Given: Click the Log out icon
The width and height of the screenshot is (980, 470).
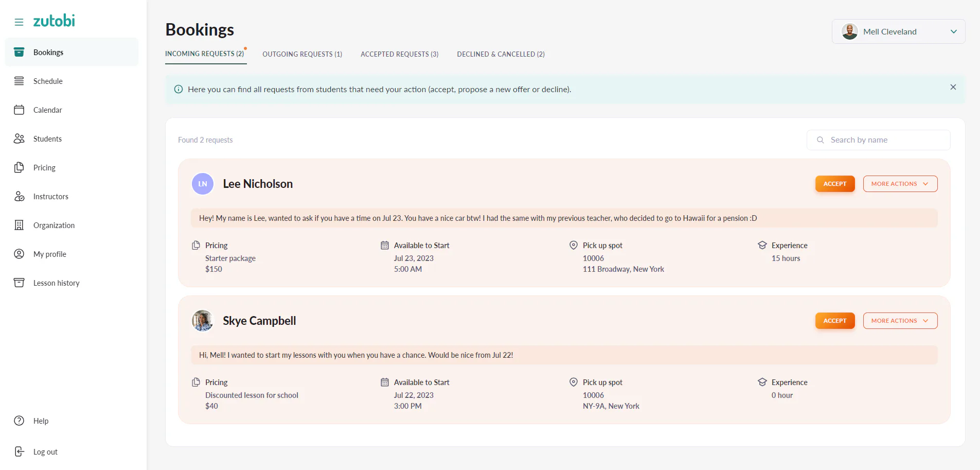Looking at the screenshot, I should [x=19, y=451].
